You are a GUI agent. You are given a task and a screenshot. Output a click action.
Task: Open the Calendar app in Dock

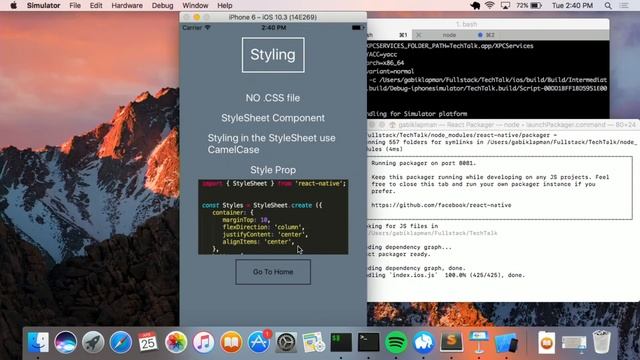tap(148, 342)
